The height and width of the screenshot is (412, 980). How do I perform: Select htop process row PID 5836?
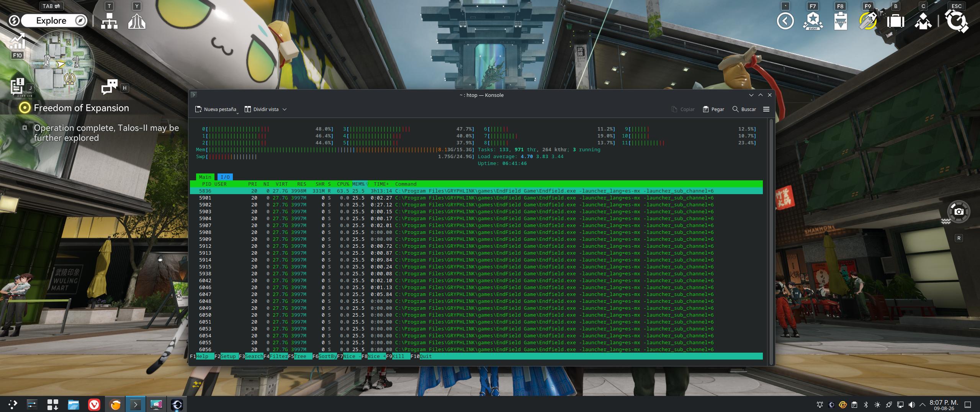click(476, 191)
